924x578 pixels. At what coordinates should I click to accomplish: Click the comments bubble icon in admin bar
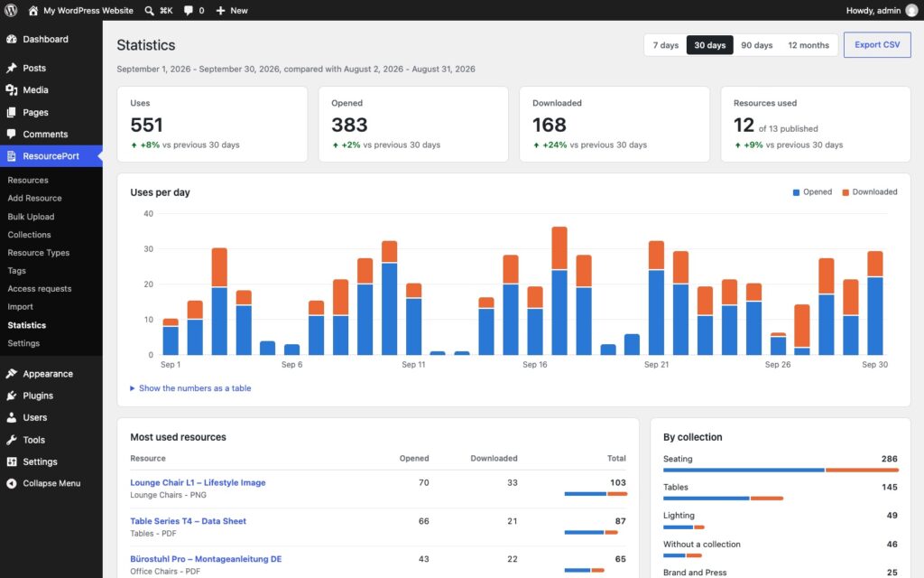(188, 11)
